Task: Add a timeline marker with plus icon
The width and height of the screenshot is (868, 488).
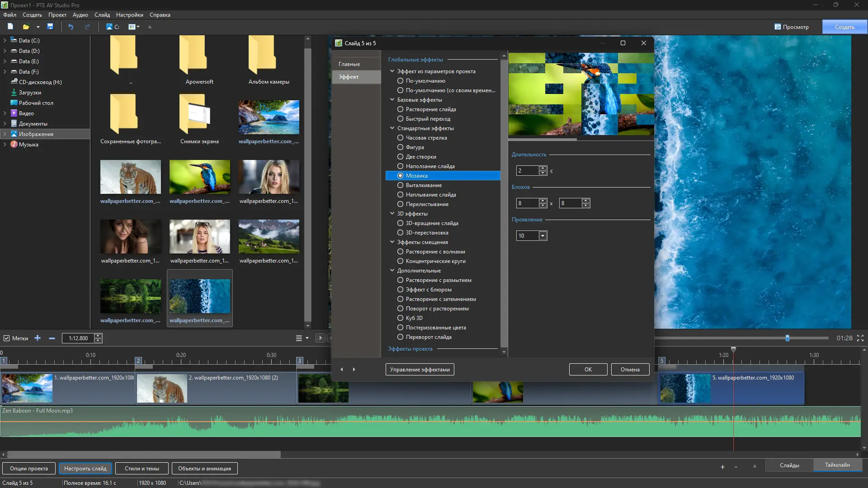Action: coord(38,338)
